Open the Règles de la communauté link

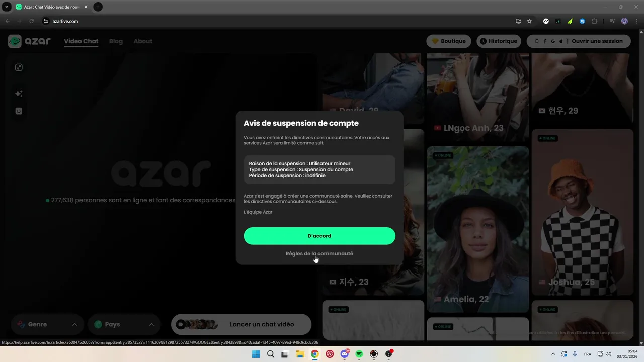coord(319,254)
